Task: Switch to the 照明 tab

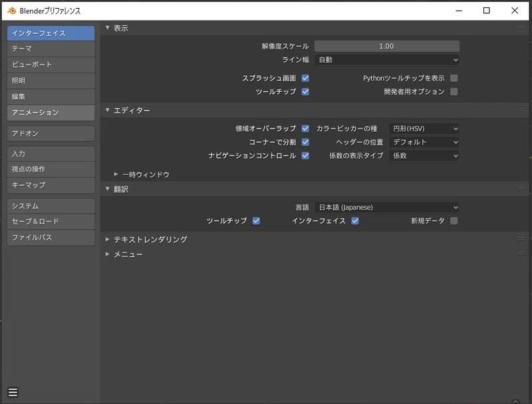Action: [x=51, y=81]
